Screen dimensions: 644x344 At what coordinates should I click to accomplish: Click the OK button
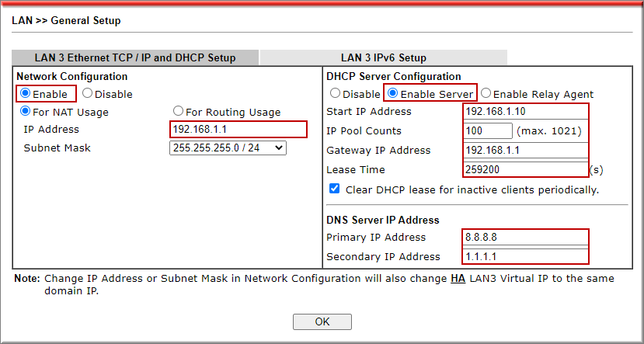click(x=322, y=321)
